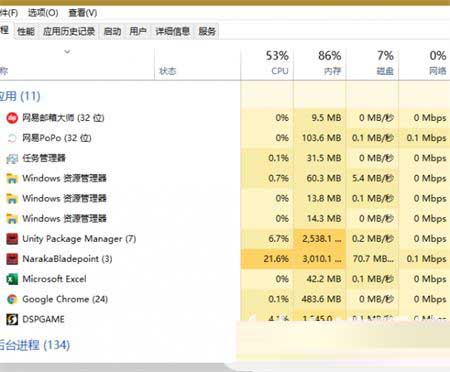The image size is (450, 372).
Task: Expand the 后台进程 (134) group
Action: (35, 345)
